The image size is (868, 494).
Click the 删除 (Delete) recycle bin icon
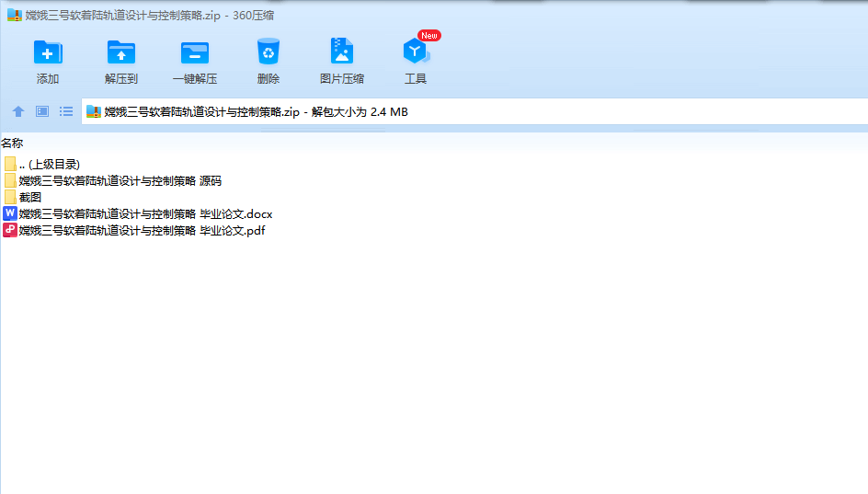[x=268, y=52]
